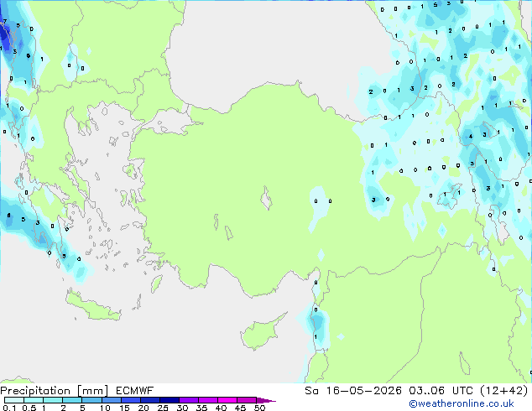Viewport: 532px width, 411px height.
Task: Click the 0.1–0.5 mm lightest cyan legend swatch
Action: click(14, 400)
